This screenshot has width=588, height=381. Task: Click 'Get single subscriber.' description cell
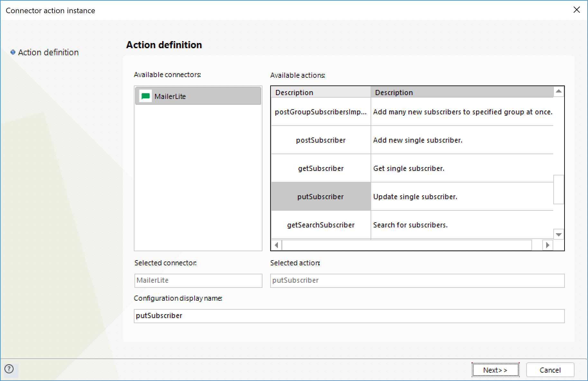click(462, 168)
